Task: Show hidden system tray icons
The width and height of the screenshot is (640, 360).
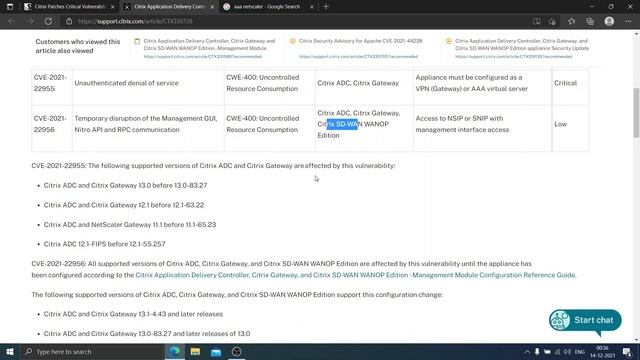Action: (527, 351)
